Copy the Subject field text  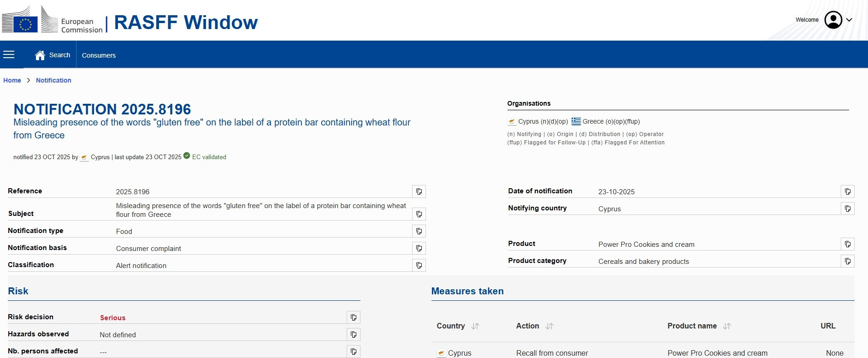click(x=419, y=214)
